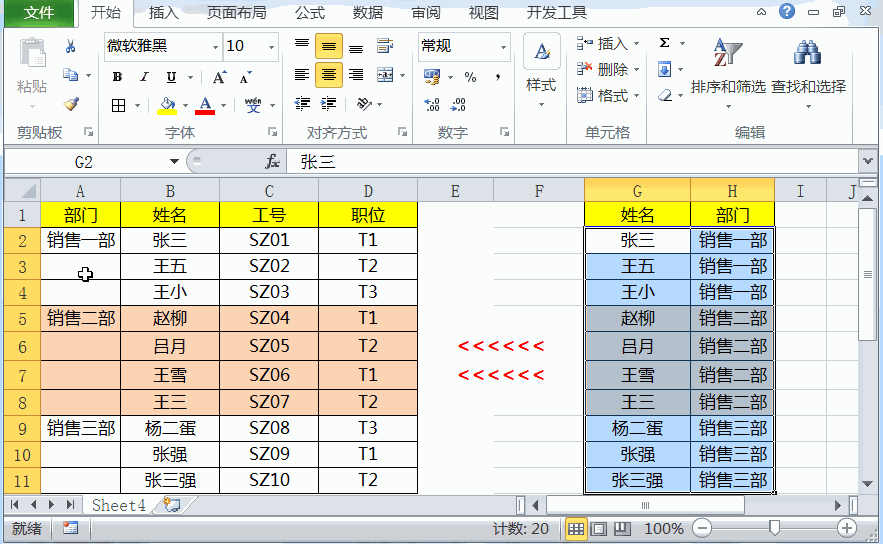
Task: Select the Sheet4 worksheet tab
Action: point(118,505)
